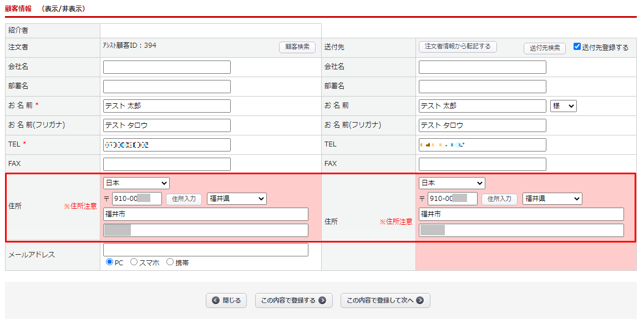Open the shipping prefecture dropdown 福井県

coord(552,199)
